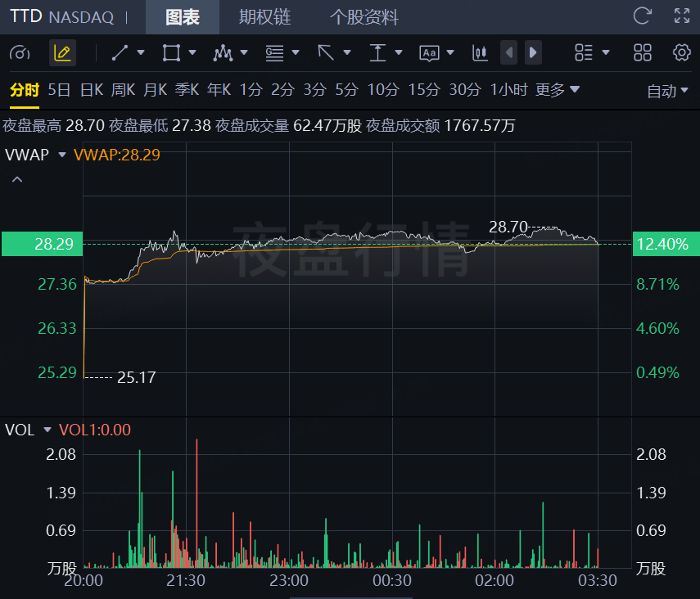Click the previous left arrow button
This screenshot has height=599, width=700.
[x=509, y=52]
